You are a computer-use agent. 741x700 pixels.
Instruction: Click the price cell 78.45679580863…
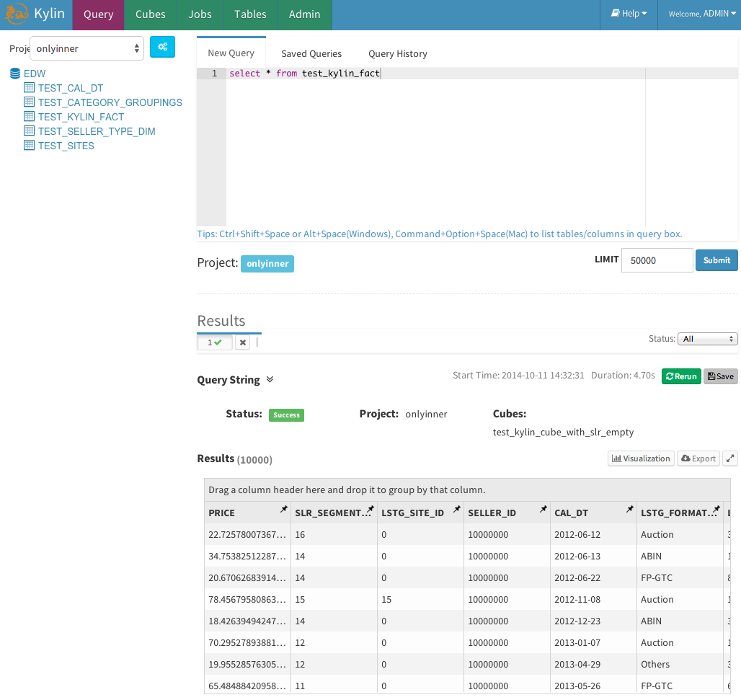point(247,599)
